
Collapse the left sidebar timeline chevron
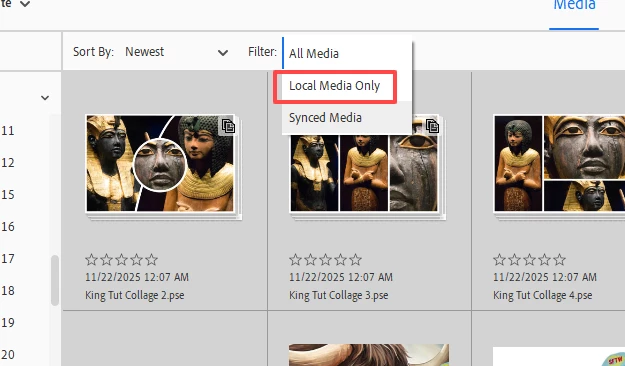click(x=45, y=98)
